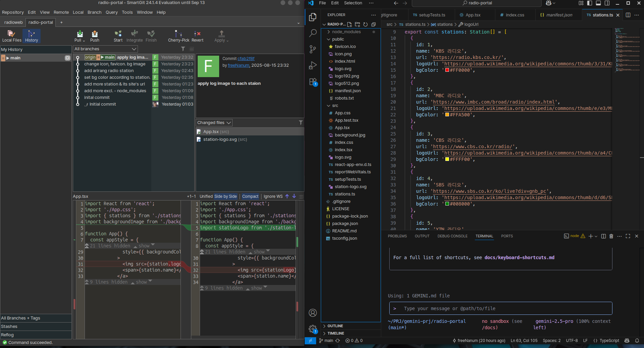The height and width of the screenshot is (348, 644).
Task: Open VS Code Source Control panel
Action: [x=313, y=49]
